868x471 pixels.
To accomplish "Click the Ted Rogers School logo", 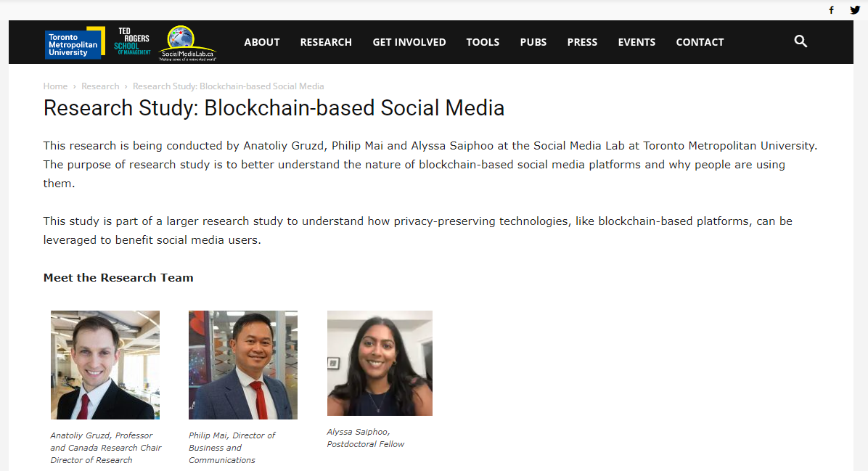I will click(132, 42).
